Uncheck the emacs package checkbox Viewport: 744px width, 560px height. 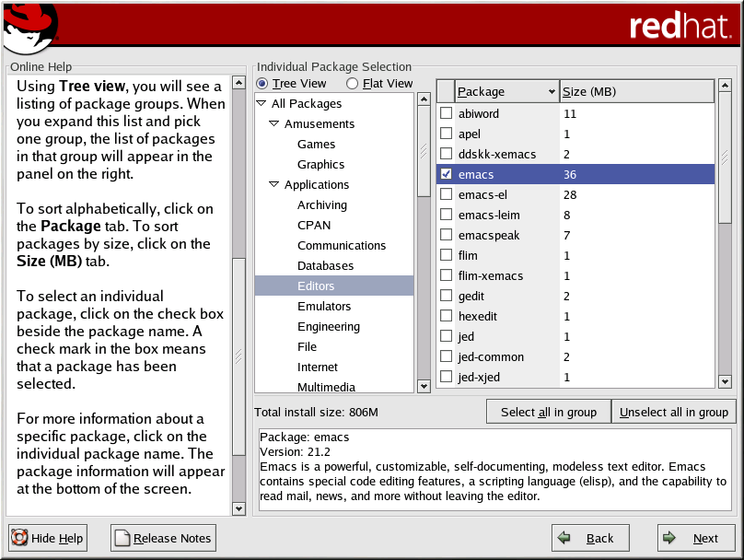[x=447, y=174]
